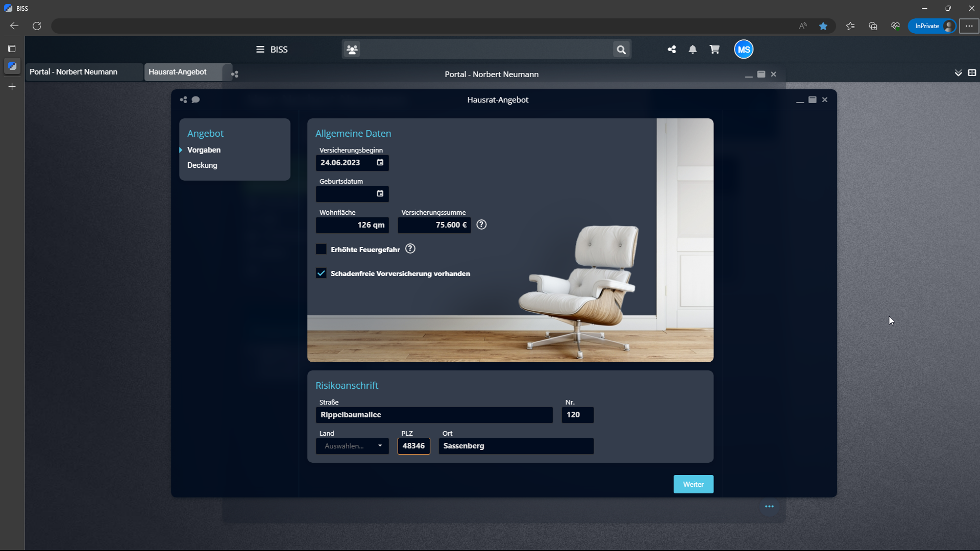Image resolution: width=980 pixels, height=551 pixels.
Task: Click into the Straße input field
Action: (434, 415)
